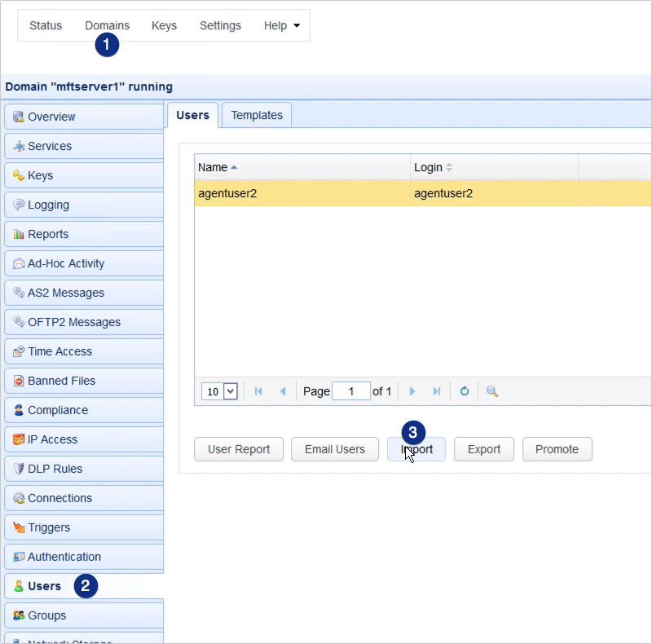652x644 pixels.
Task: Open the Domains menu item
Action: (x=107, y=25)
